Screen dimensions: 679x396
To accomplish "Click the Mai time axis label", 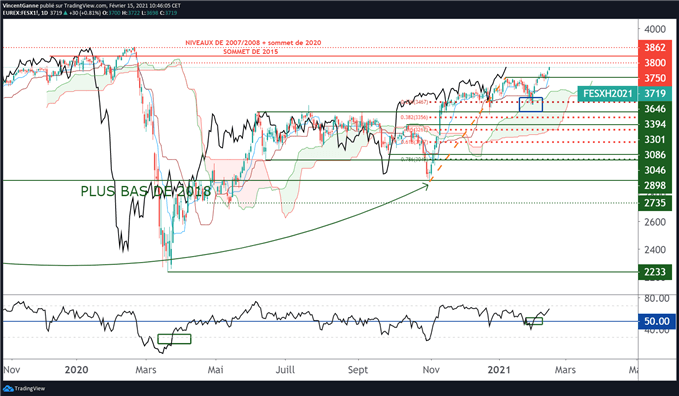I will (x=215, y=370).
